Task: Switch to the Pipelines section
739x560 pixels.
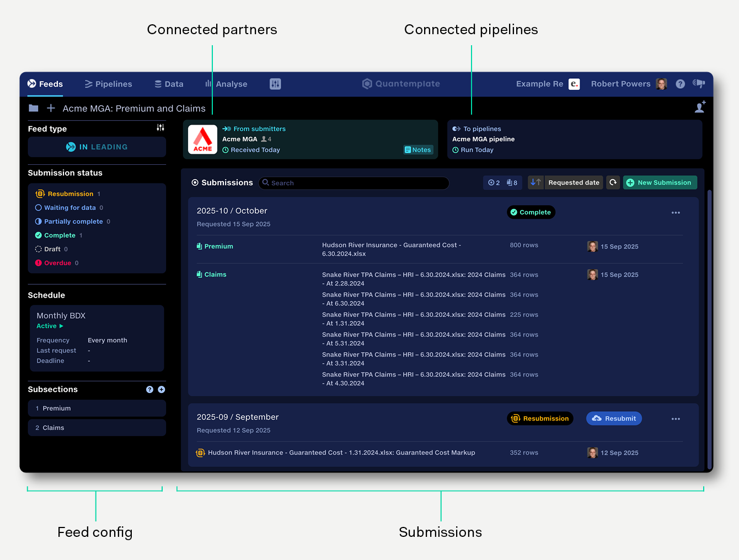Action: (108, 84)
